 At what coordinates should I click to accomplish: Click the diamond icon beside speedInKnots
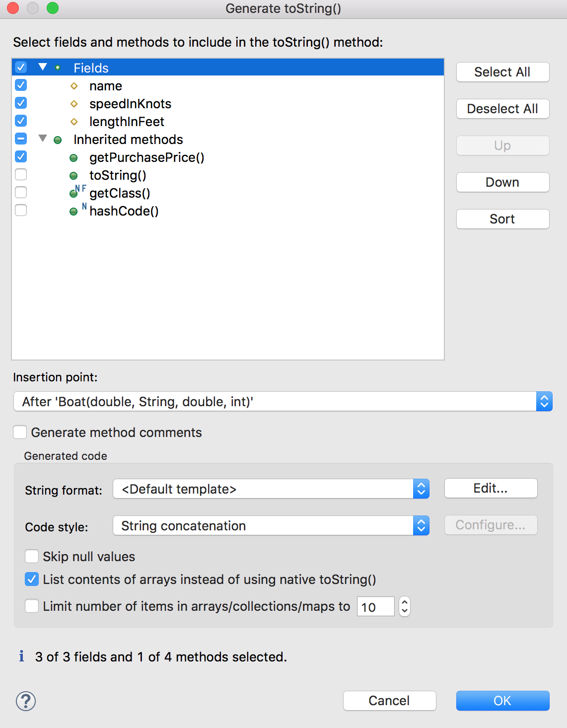click(x=74, y=103)
